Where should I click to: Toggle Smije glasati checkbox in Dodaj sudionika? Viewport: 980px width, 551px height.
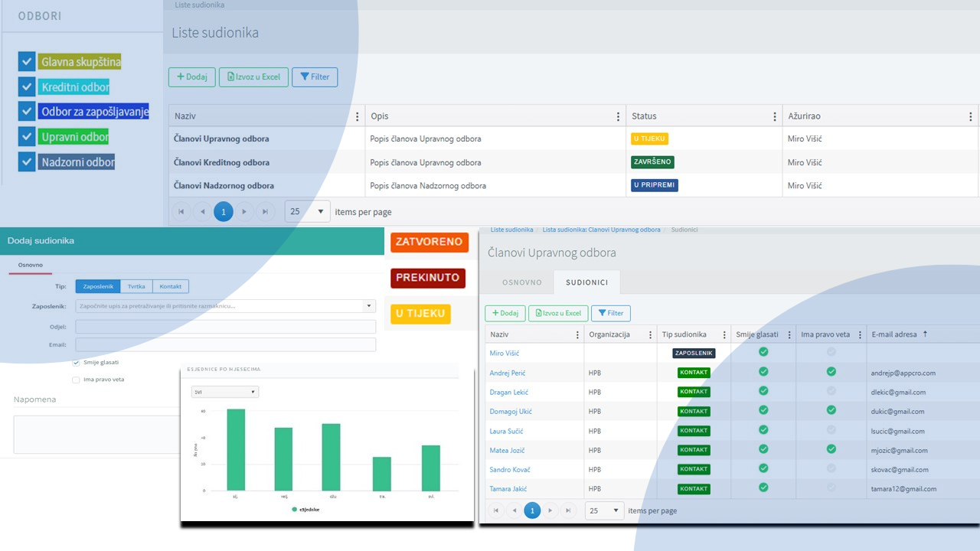(x=76, y=362)
